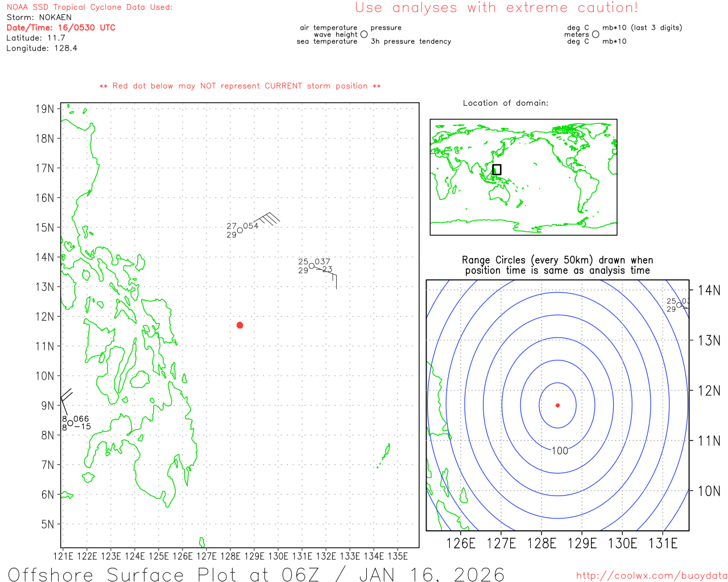Click the 'mb*10 (last 3 digits)' legend text
Screen dimensions: 728x582
tap(642, 28)
